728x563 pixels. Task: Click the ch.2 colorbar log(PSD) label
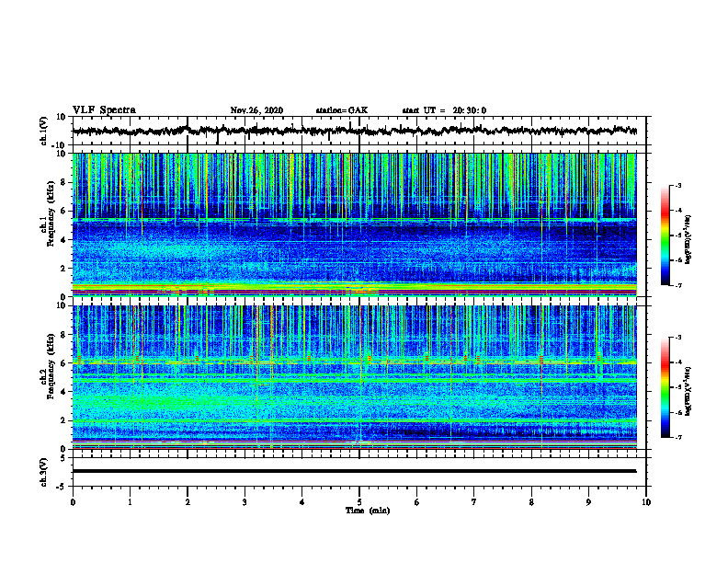click(x=688, y=390)
